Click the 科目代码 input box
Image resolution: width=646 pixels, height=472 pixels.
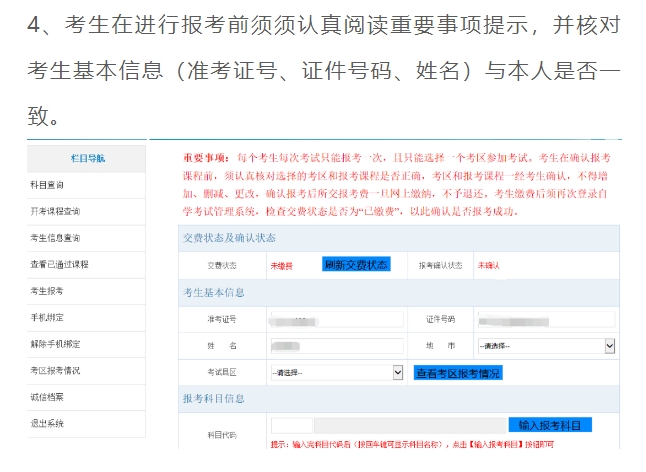click(292, 425)
